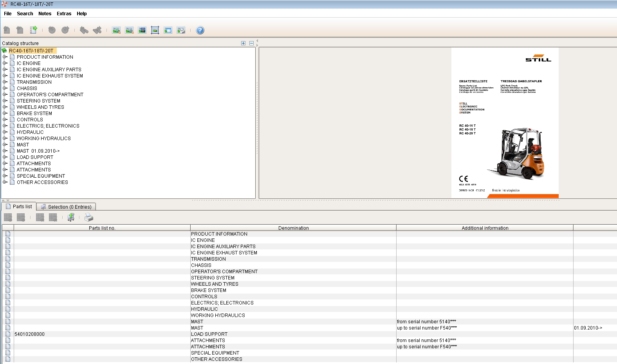The image size is (617, 364).
Task: Select RC40-16T/-18T/-20T root node in tree
Action: [x=31, y=50]
